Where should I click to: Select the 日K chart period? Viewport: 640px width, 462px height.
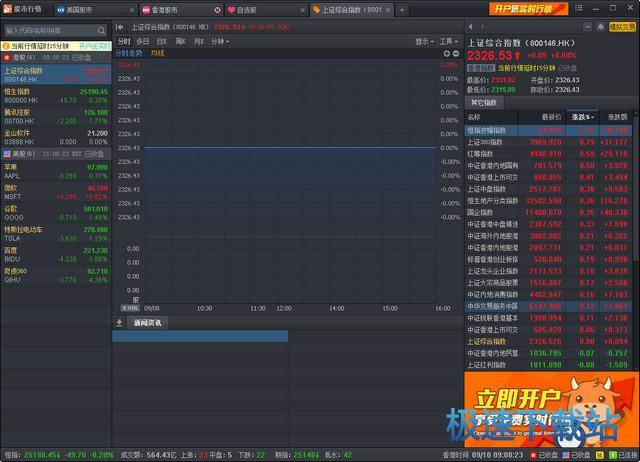click(162, 42)
